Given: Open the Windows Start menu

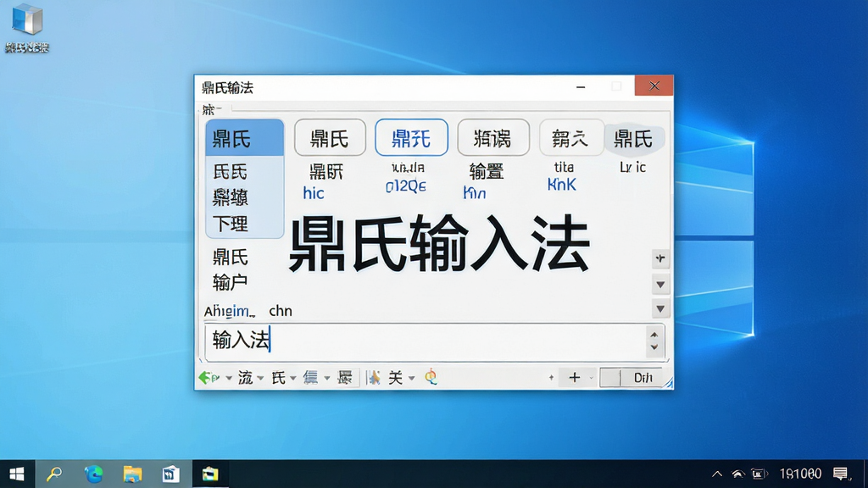Looking at the screenshot, I should click(x=17, y=474).
